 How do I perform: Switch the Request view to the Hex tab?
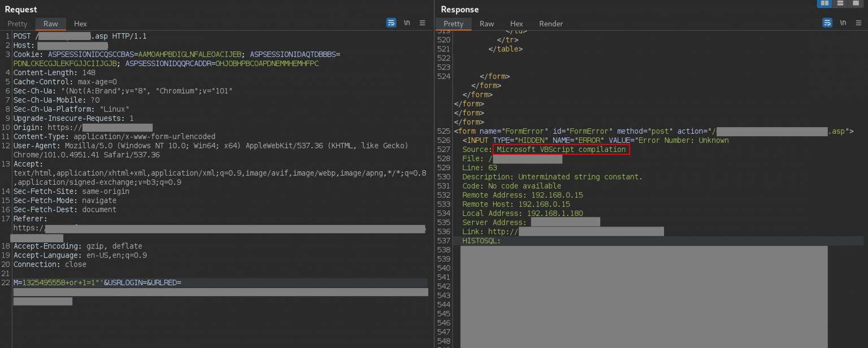click(x=80, y=24)
